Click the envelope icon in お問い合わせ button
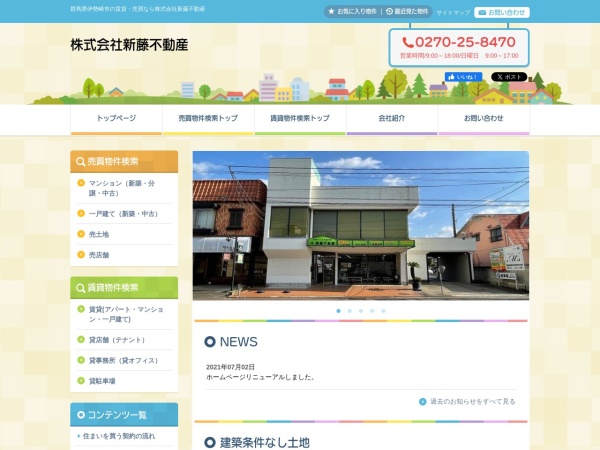 pyautogui.click(x=482, y=13)
